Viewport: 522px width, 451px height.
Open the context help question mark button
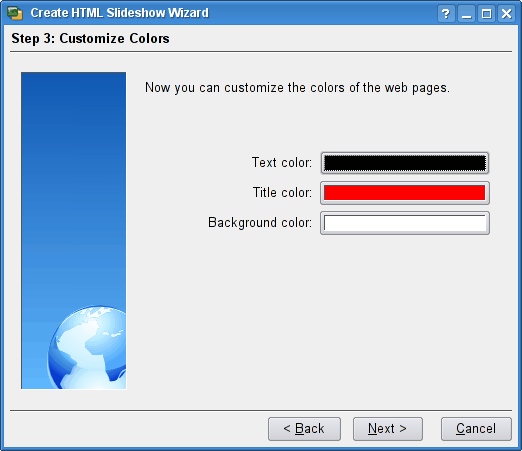[446, 14]
